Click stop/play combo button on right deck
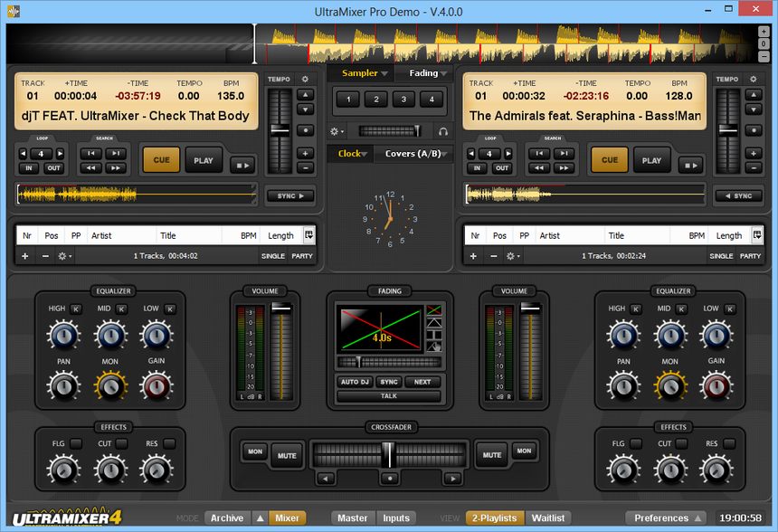The image size is (778, 532). point(690,166)
